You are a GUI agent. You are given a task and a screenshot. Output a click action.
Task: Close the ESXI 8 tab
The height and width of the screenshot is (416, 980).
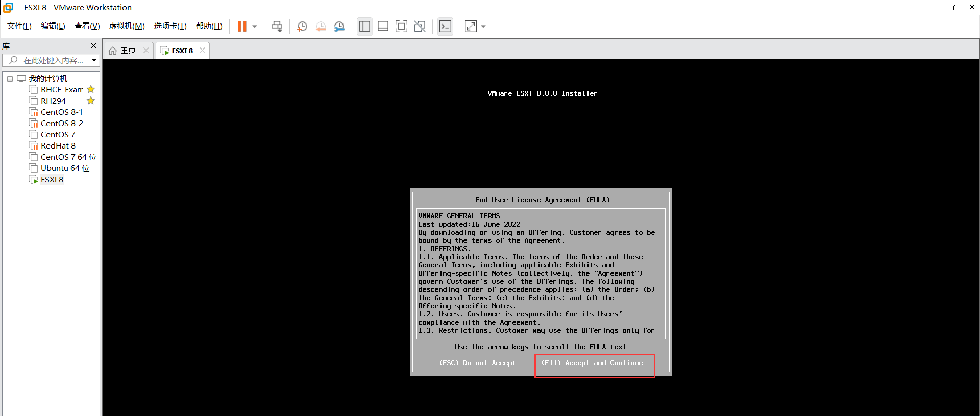point(202,50)
